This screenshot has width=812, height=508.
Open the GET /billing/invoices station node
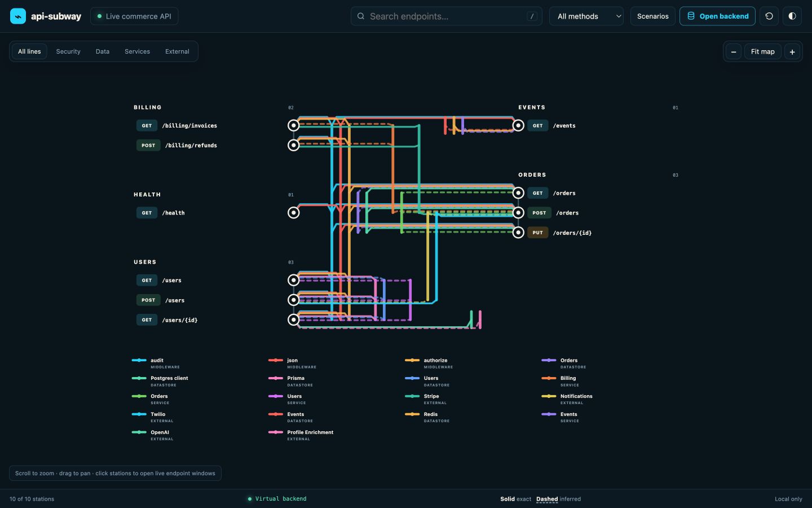(x=293, y=125)
